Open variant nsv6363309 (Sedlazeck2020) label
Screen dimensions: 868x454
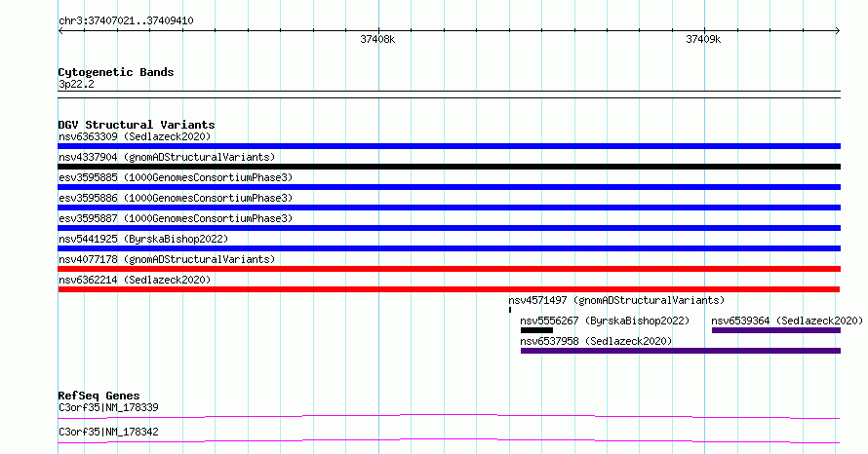(135, 136)
